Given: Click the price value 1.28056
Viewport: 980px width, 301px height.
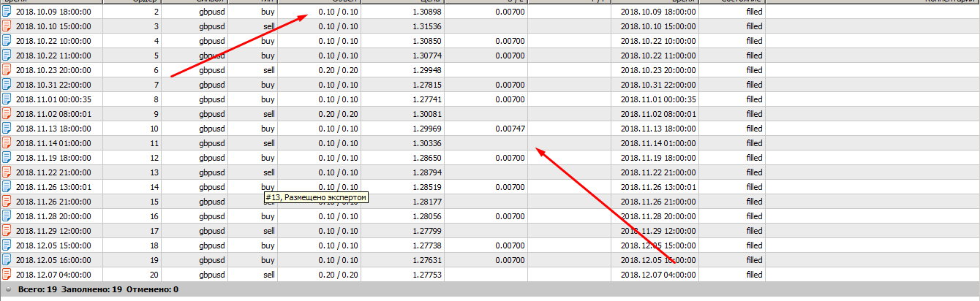Looking at the screenshot, I should [428, 216].
